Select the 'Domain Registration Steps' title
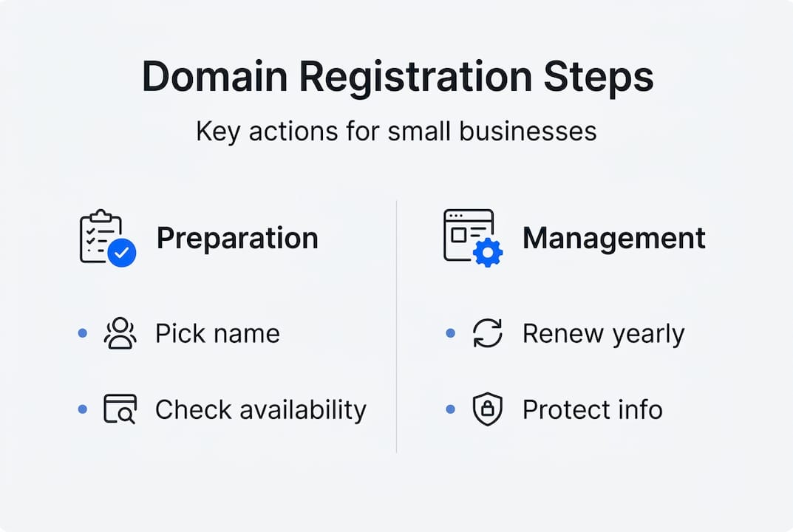The image size is (793, 532). (x=397, y=77)
